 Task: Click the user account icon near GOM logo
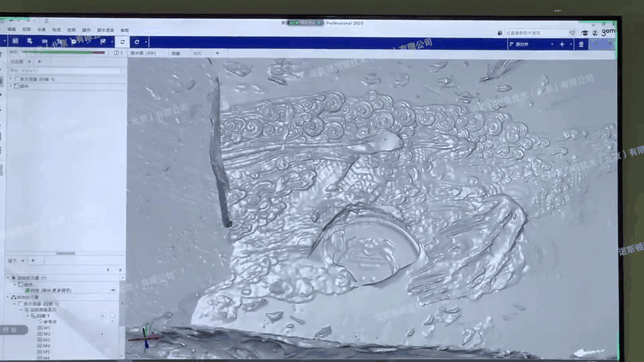click(594, 32)
